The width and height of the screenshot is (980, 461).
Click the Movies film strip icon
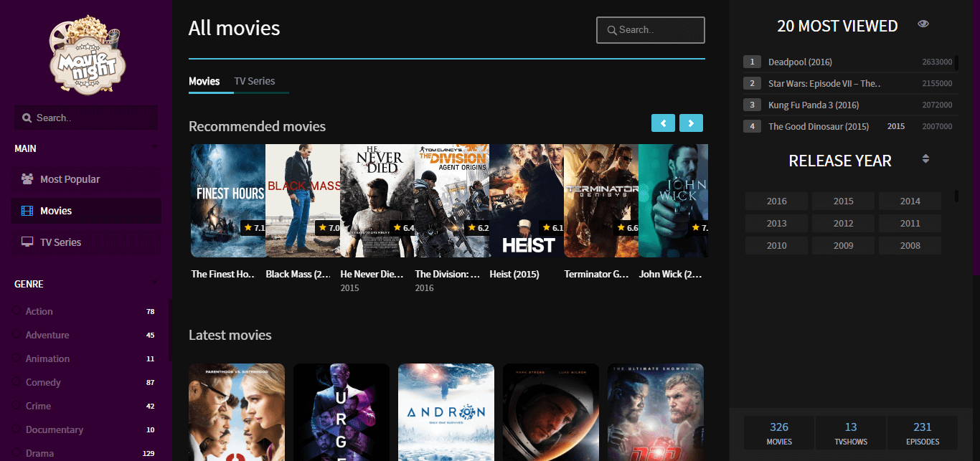tap(27, 211)
